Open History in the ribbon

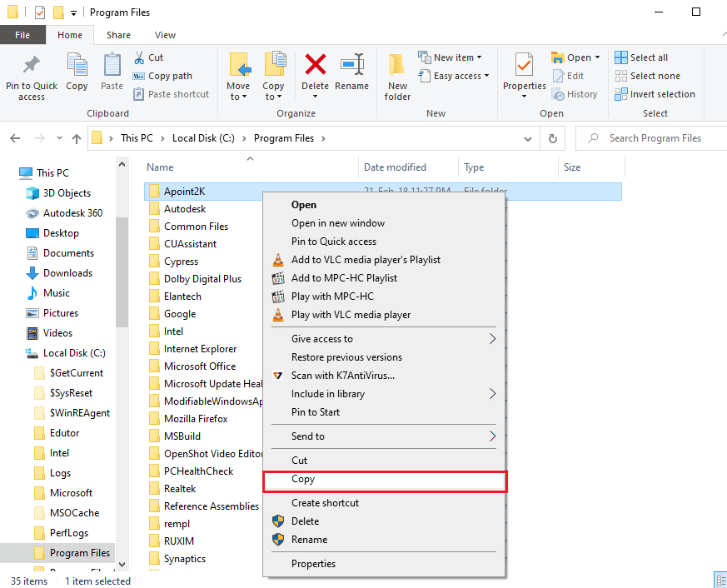pos(575,94)
